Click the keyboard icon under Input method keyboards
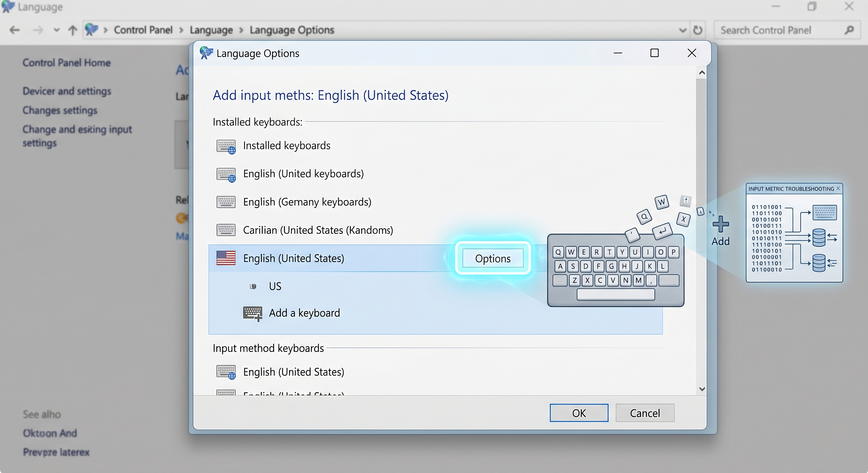 pyautogui.click(x=226, y=372)
